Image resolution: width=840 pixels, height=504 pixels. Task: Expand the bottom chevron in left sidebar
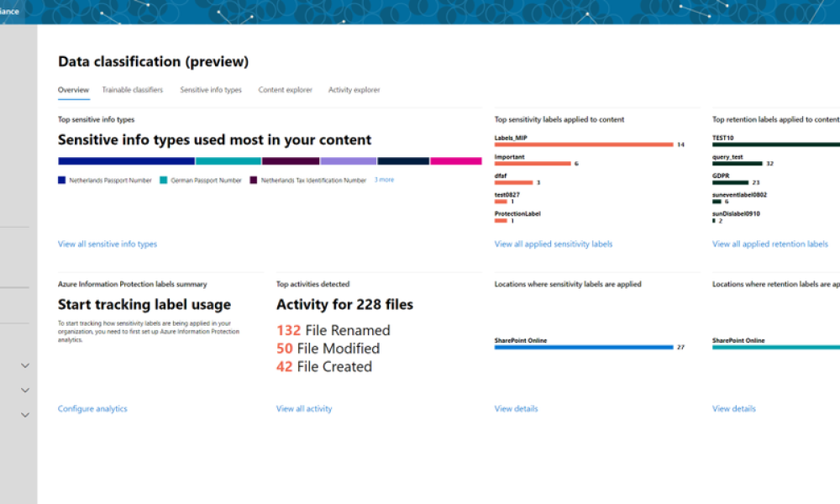pyautogui.click(x=25, y=414)
